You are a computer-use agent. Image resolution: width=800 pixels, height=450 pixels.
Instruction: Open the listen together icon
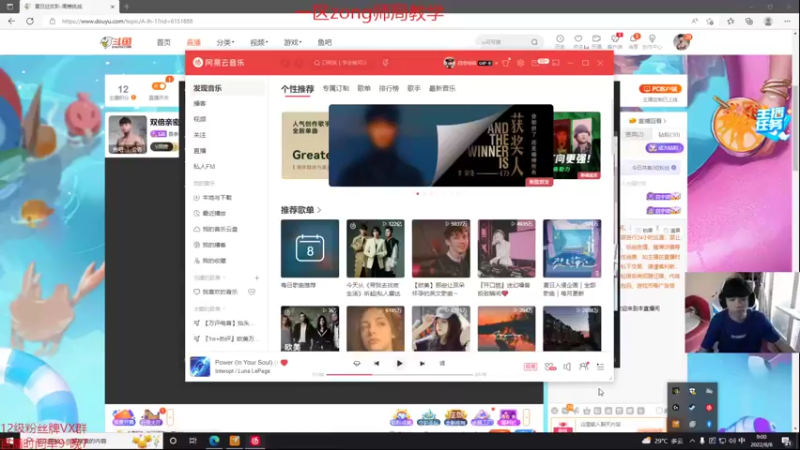pyautogui.click(x=584, y=366)
